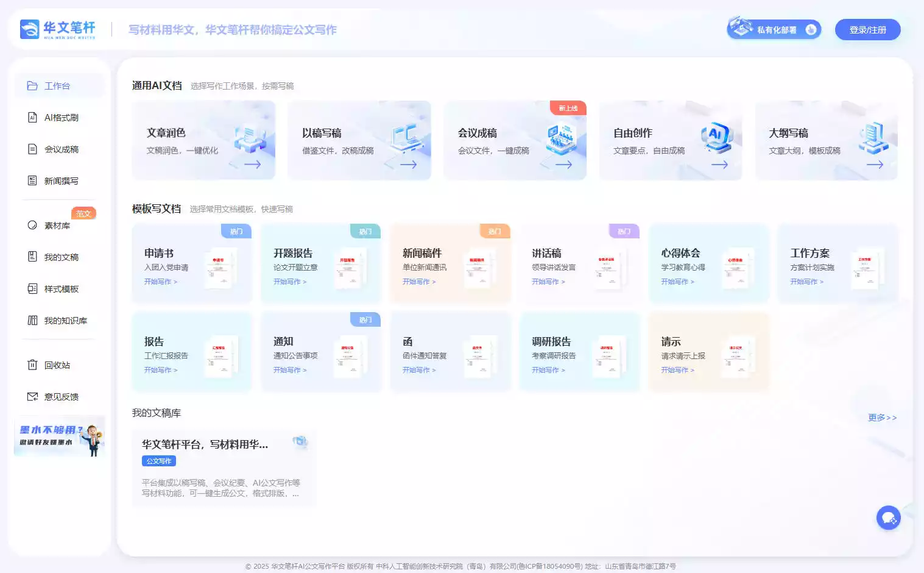Image resolution: width=924 pixels, height=573 pixels.
Task: Open the 文章润色 writing card
Action: (203, 140)
